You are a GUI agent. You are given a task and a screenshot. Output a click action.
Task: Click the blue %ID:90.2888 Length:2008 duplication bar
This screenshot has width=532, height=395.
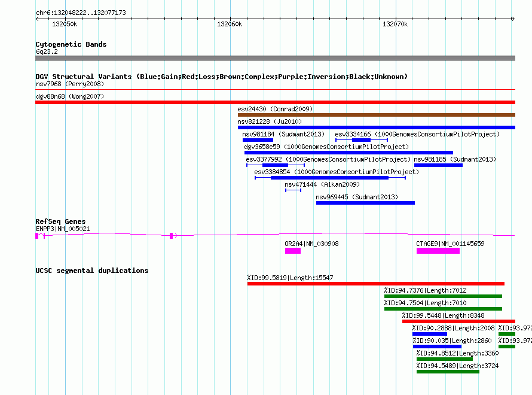pos(430,334)
